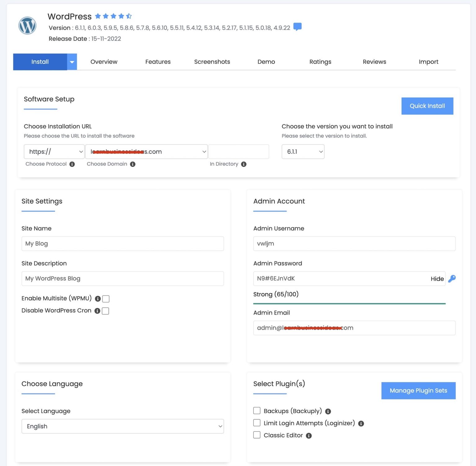Open the https:// protocol dropdown

point(54,152)
